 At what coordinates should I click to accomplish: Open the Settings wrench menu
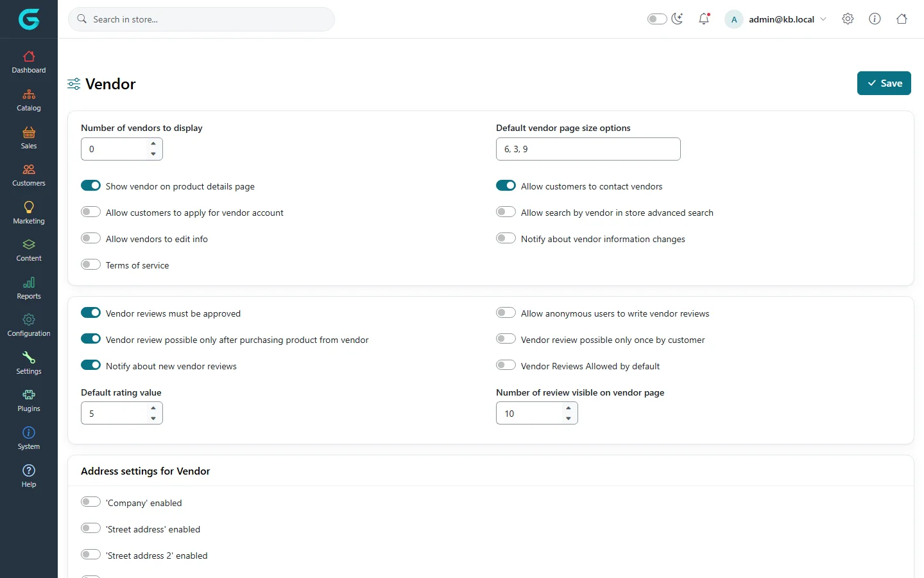tap(29, 363)
